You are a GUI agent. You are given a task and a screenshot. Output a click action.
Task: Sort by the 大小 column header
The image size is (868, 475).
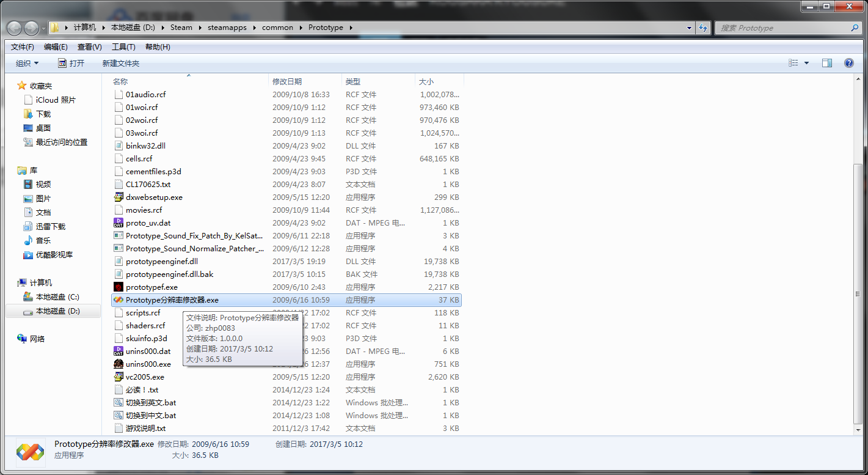tap(440, 81)
